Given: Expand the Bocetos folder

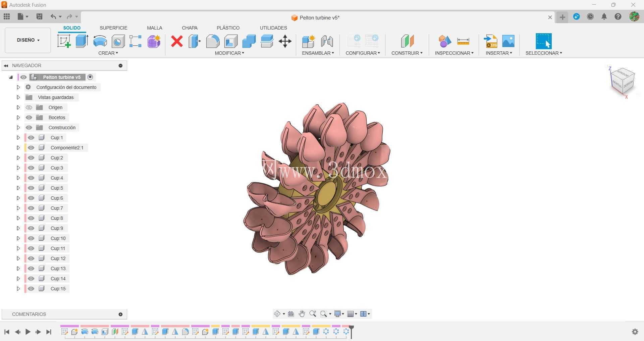Looking at the screenshot, I should [x=18, y=117].
